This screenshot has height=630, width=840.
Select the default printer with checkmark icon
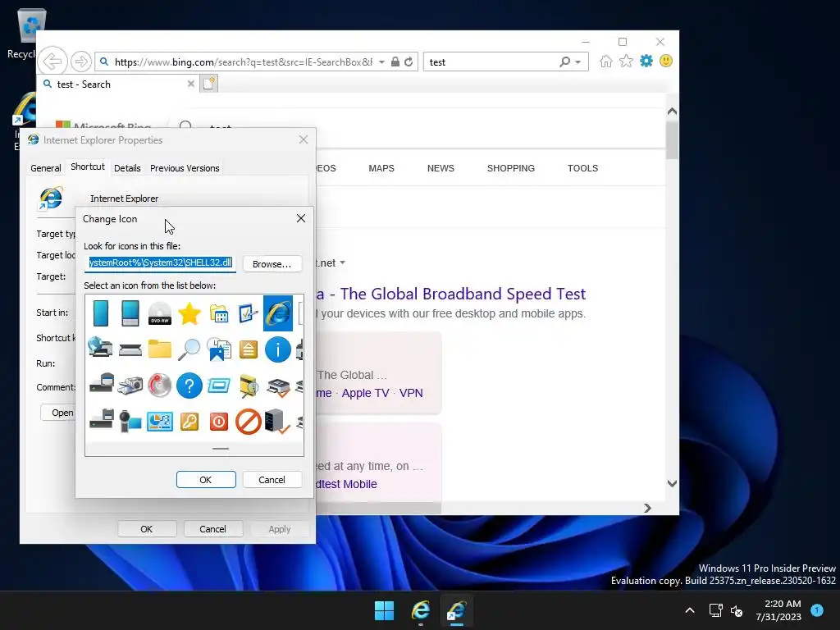(x=279, y=388)
